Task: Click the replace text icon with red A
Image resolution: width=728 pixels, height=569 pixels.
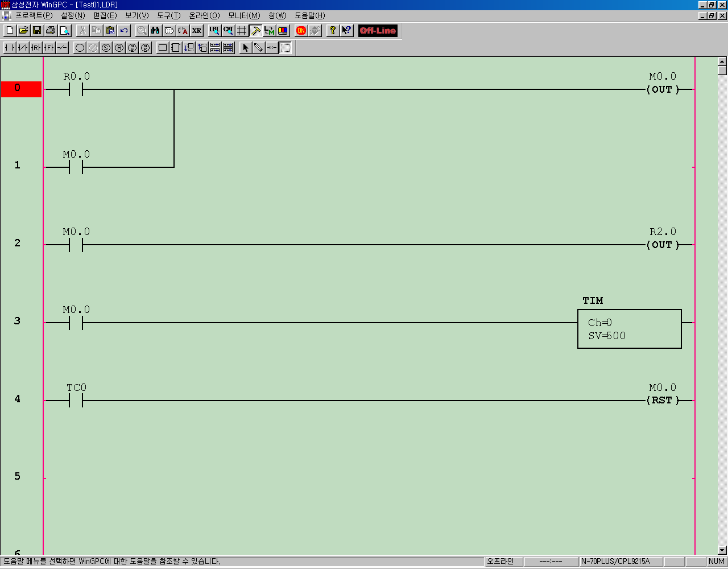Action: point(183,31)
